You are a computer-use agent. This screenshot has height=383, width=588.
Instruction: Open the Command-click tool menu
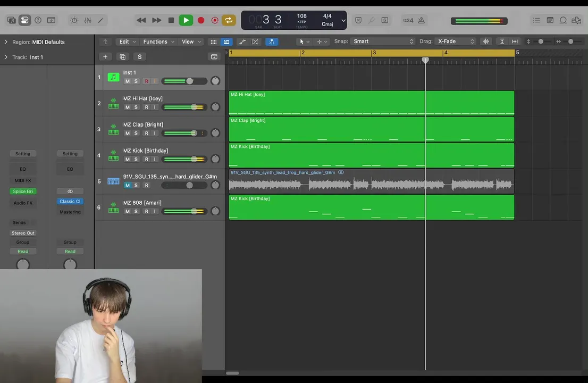click(x=322, y=41)
